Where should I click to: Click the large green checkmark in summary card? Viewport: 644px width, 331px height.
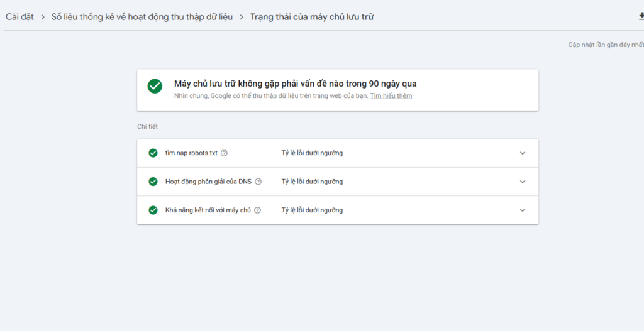[155, 87]
